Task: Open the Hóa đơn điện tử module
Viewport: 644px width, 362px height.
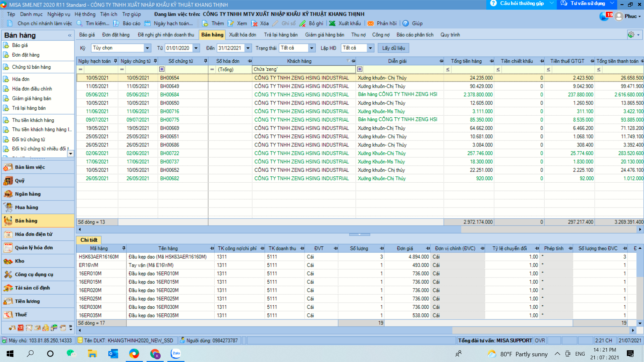Action: (34, 234)
